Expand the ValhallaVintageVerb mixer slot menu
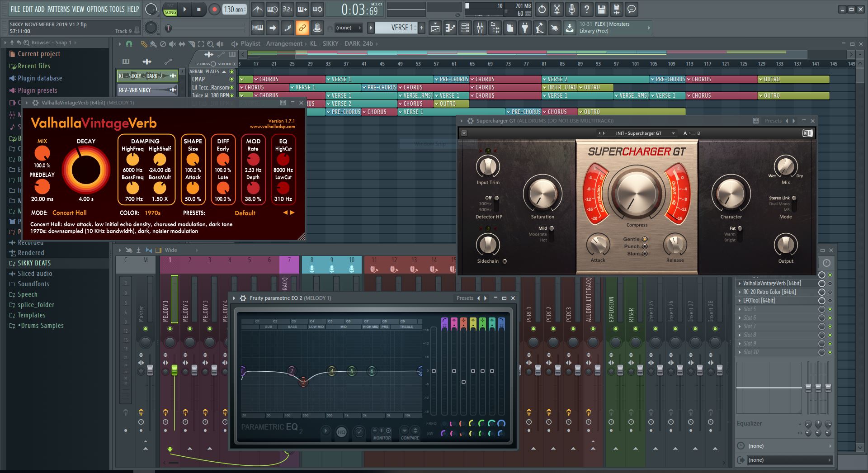The width and height of the screenshot is (868, 473). [x=740, y=284]
